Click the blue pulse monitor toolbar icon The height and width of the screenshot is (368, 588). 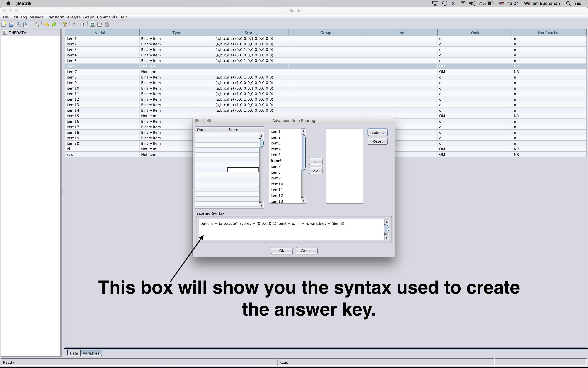point(92,25)
